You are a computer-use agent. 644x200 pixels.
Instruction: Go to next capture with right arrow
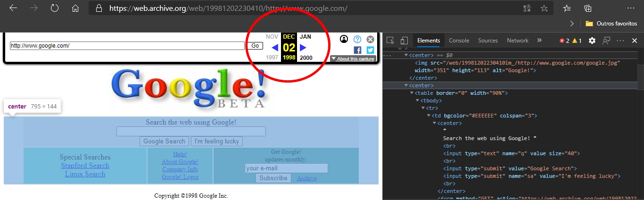(303, 47)
